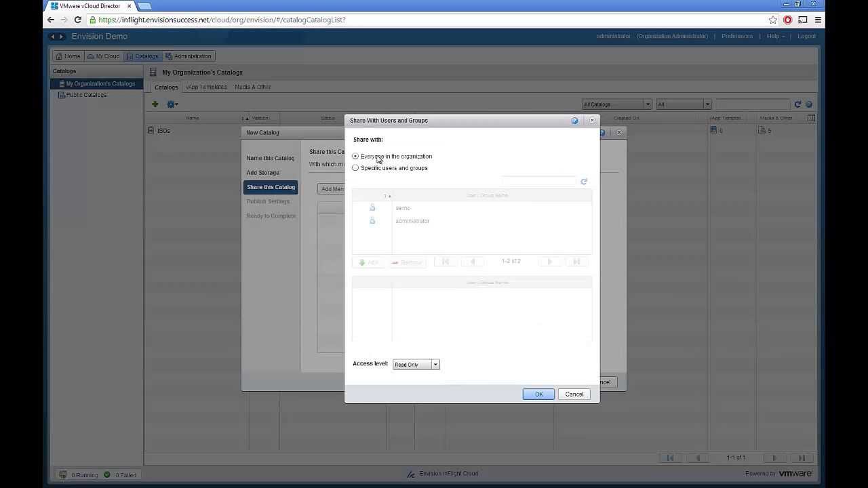This screenshot has height=488, width=868.
Task: Open the Chrome menu icon
Action: pos(818,20)
